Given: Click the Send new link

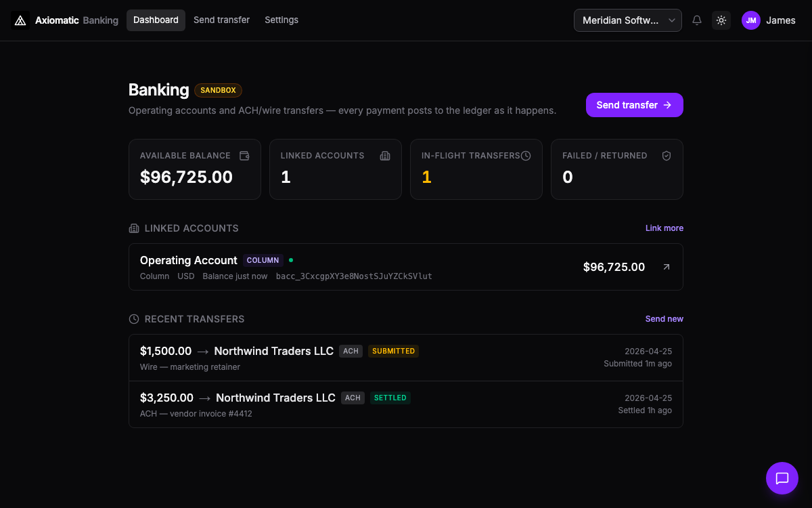Looking at the screenshot, I should click(664, 319).
